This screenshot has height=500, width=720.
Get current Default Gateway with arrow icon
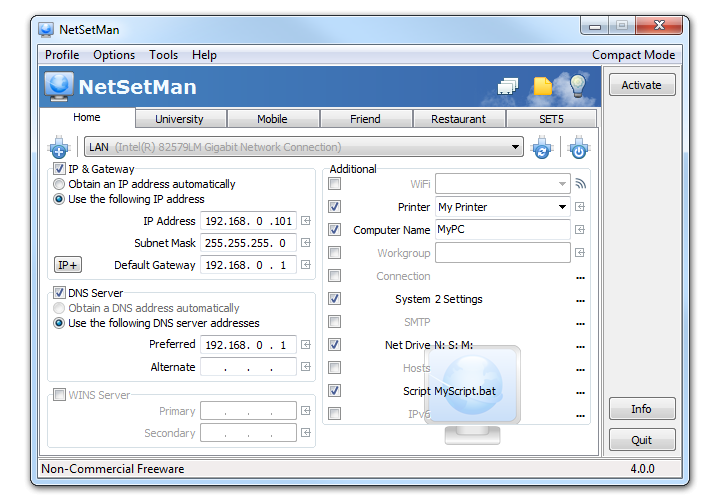point(306,264)
